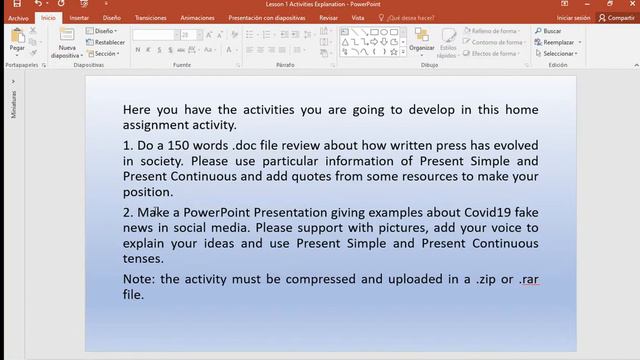Click the Convert to SmartArt icon
The width and height of the screenshot is (640, 360).
pyautogui.click(x=324, y=53)
